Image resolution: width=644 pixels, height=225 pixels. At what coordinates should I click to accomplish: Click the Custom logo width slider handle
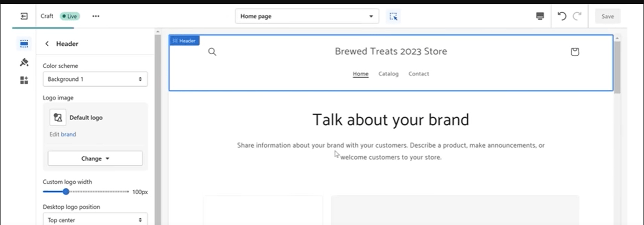tap(66, 192)
